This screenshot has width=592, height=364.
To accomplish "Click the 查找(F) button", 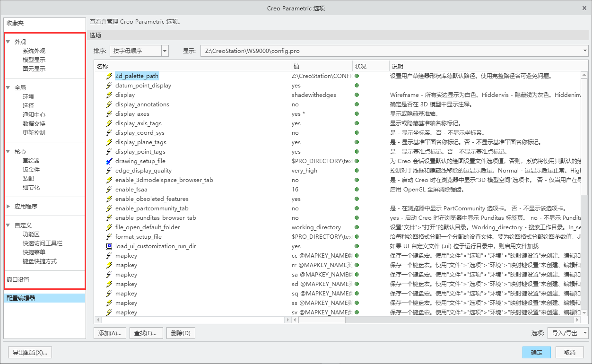I will [146, 333].
